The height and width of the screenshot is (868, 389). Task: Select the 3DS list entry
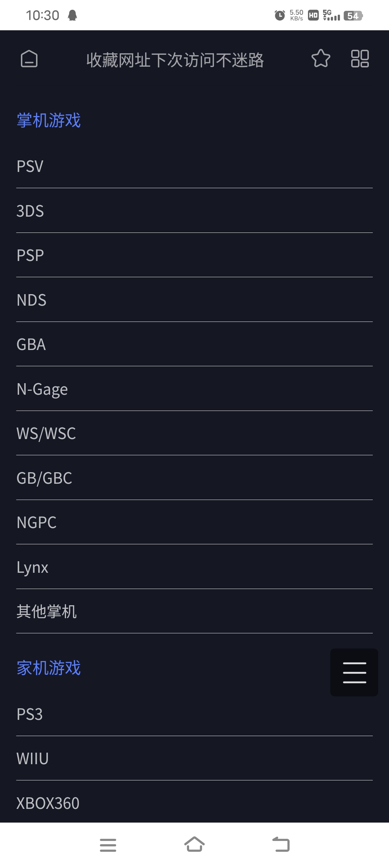(x=194, y=211)
